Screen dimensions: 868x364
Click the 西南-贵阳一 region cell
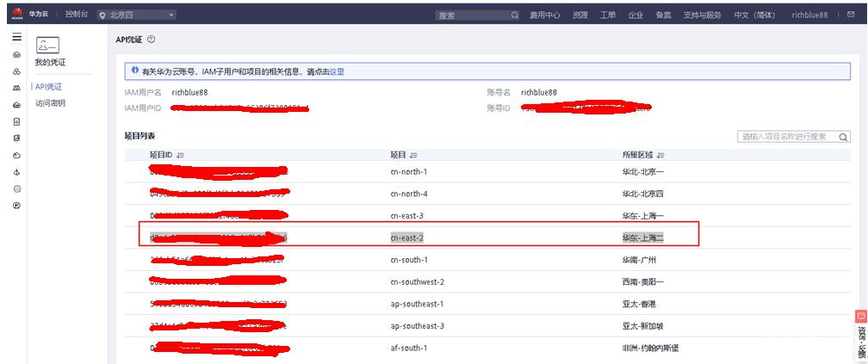click(642, 282)
